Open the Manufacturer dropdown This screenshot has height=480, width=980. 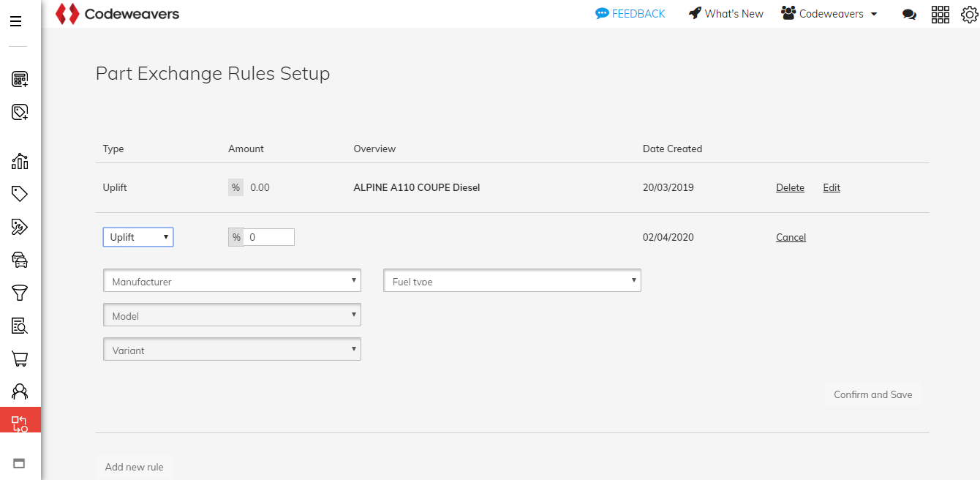(x=233, y=281)
